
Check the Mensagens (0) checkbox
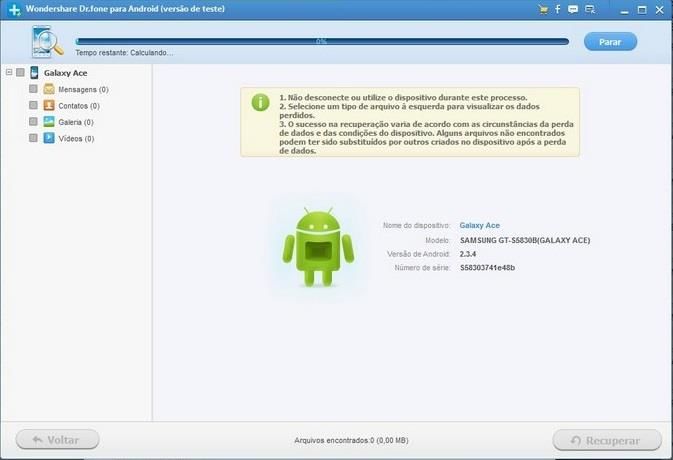click(33, 88)
